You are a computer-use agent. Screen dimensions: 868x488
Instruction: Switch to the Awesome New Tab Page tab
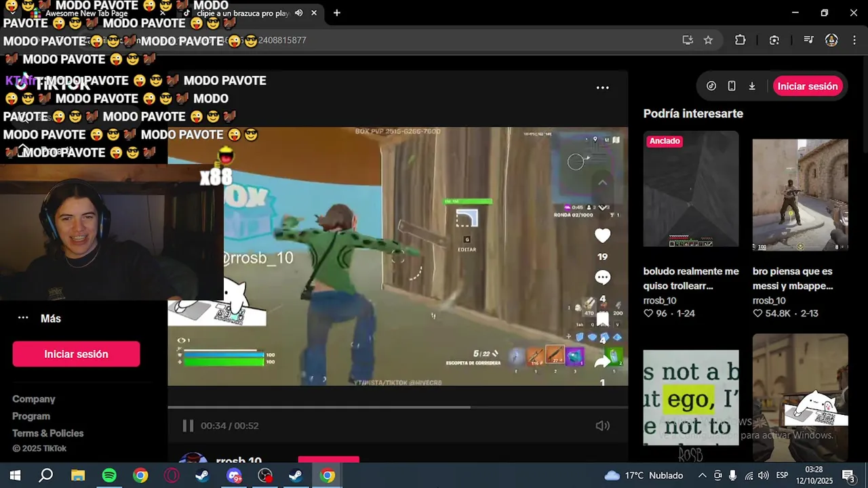coord(94,13)
